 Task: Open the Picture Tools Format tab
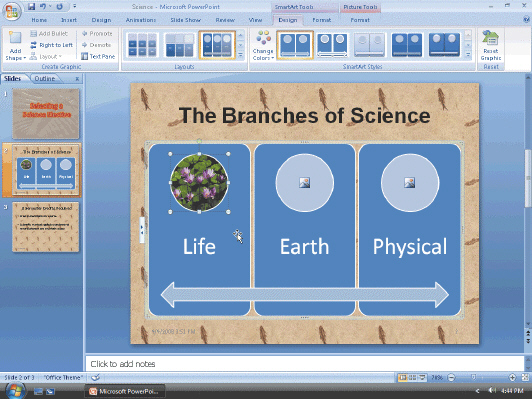pos(360,20)
